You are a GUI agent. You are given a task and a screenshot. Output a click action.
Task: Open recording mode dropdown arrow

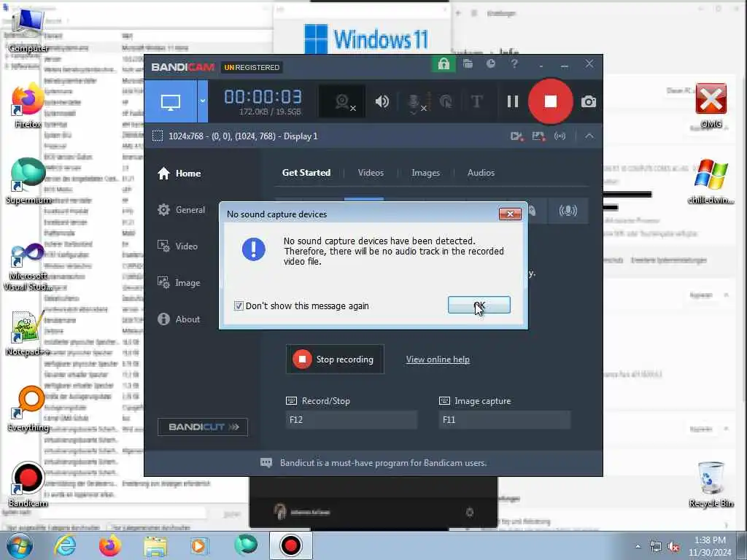pos(203,101)
